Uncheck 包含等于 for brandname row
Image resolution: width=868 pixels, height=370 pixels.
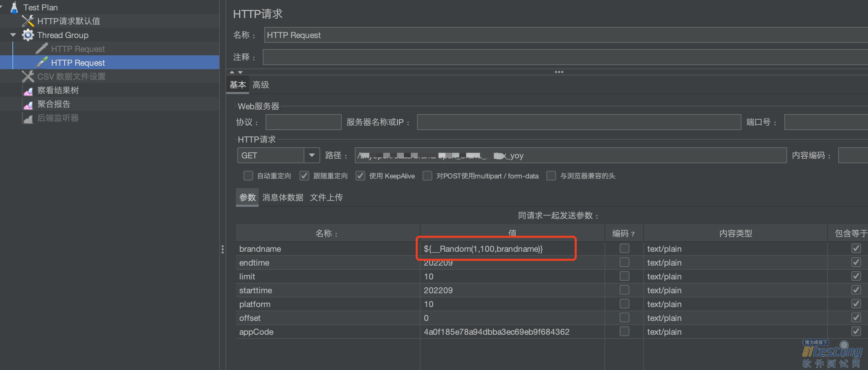coord(856,248)
